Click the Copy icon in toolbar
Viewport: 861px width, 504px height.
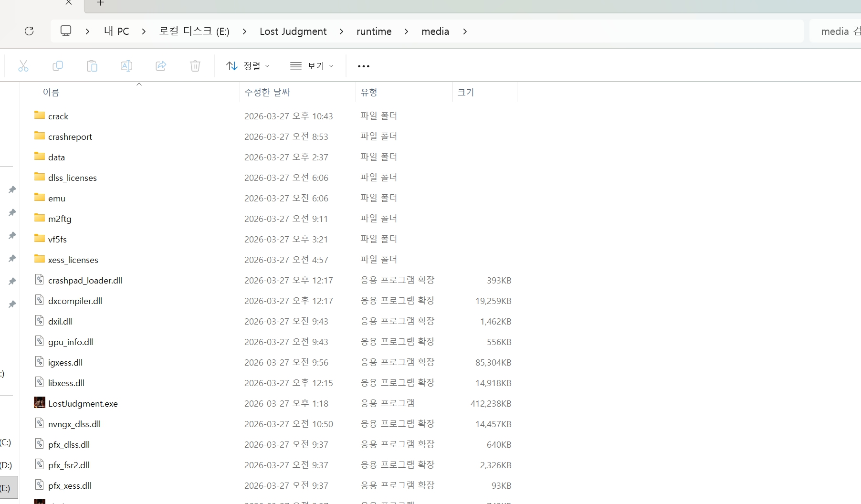click(x=58, y=66)
